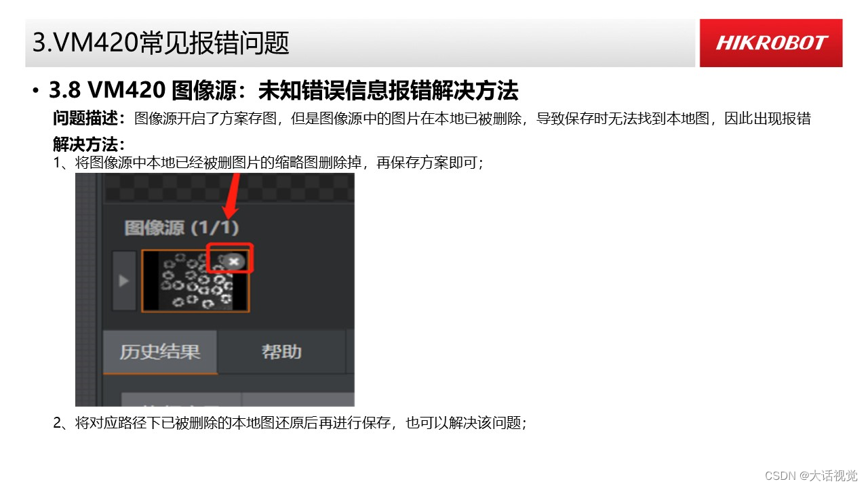The width and height of the screenshot is (868, 488).
Task: Switch to the 历史结果 tab
Action: 160,352
